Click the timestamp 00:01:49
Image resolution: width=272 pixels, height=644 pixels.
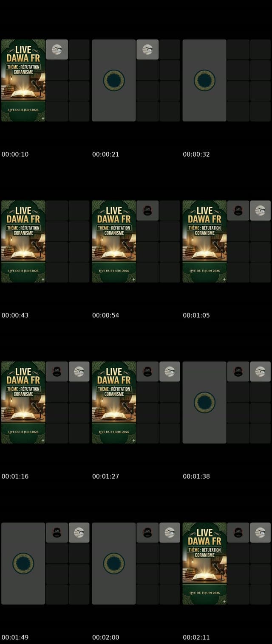(x=15, y=637)
